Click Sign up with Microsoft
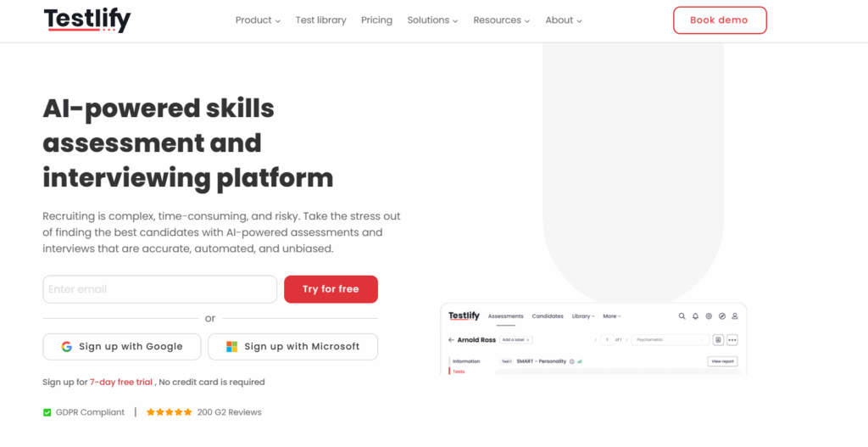The width and height of the screenshot is (868, 447). [292, 347]
